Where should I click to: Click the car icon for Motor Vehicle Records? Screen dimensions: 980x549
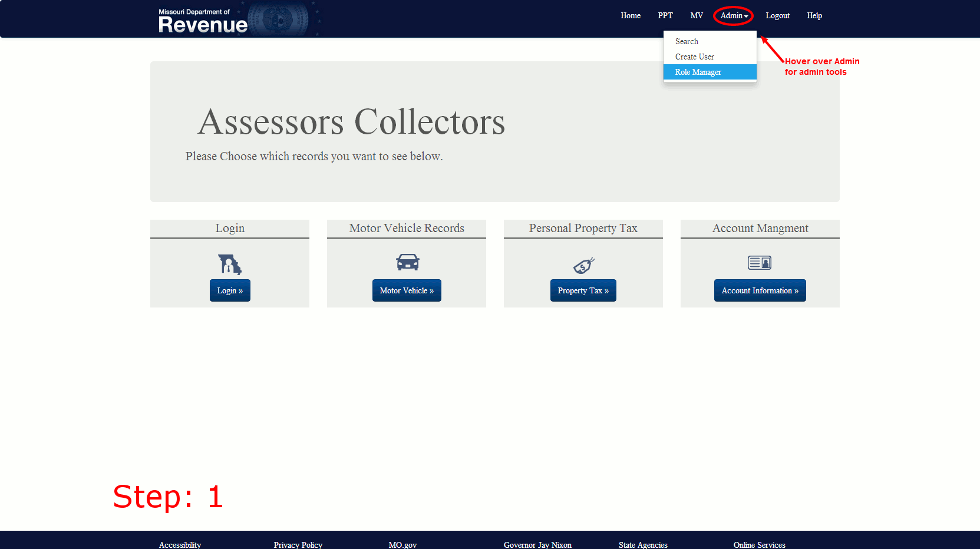click(x=407, y=262)
